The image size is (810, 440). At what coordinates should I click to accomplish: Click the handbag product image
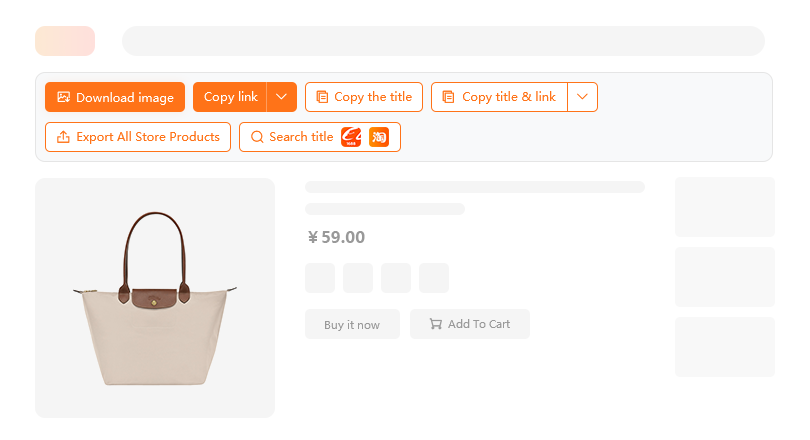(x=155, y=298)
